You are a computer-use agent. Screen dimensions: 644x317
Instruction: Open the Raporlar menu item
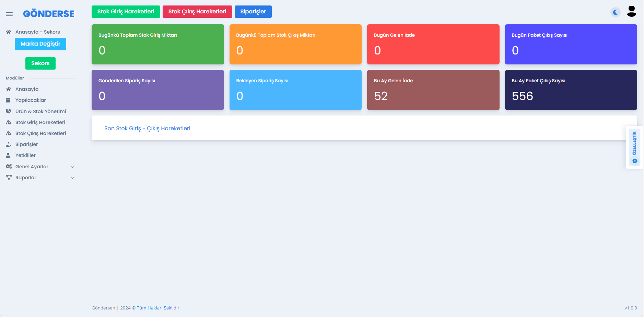pos(40,178)
